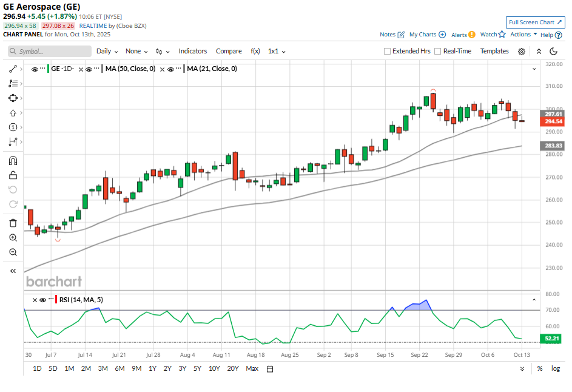Screen dimensions: 572x392
Task: Click the Symbol search field
Action: (x=50, y=52)
